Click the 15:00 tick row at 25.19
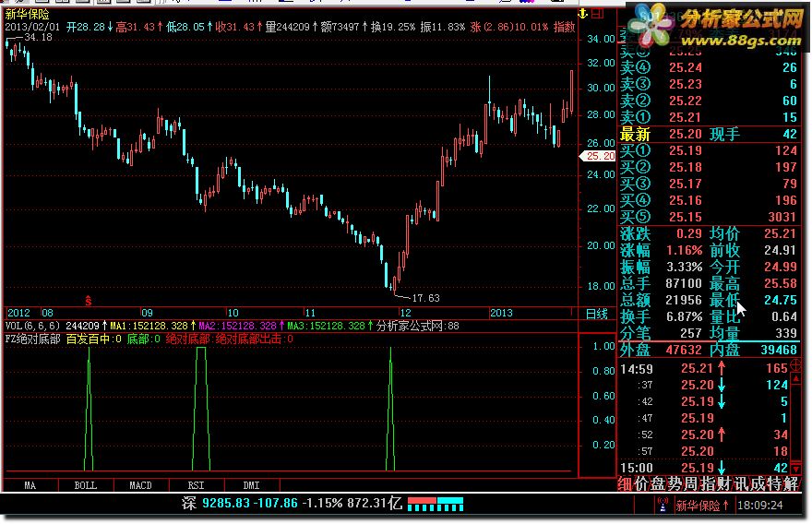The width and height of the screenshot is (812, 524). 704,468
